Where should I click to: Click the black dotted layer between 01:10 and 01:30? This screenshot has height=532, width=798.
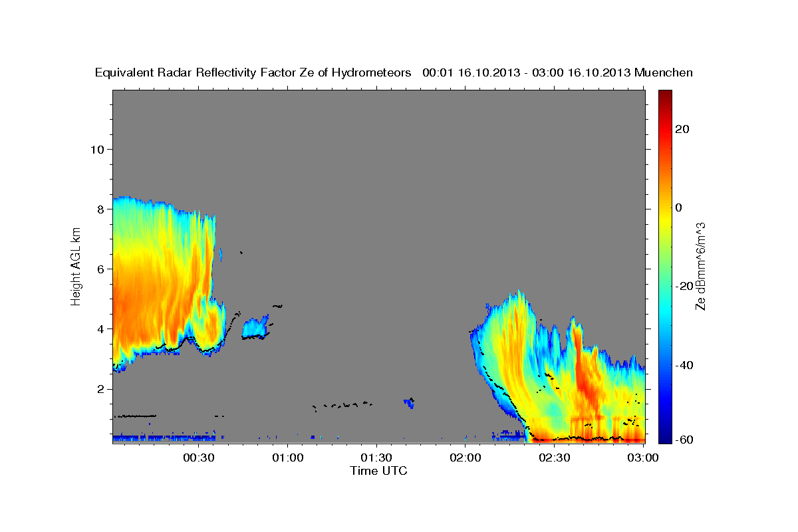341,405
